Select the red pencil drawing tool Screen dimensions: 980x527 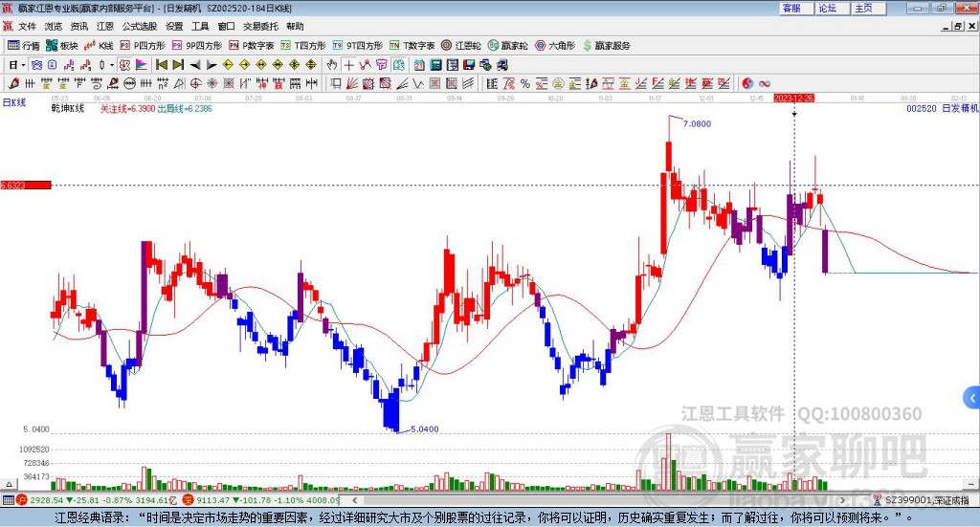13,83
